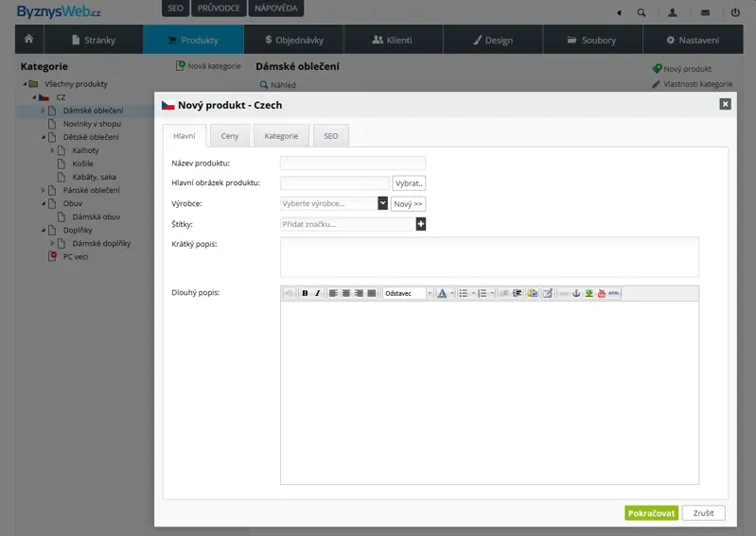Open user account icon in header
Viewport: 756px width, 536px height.
tap(673, 12)
